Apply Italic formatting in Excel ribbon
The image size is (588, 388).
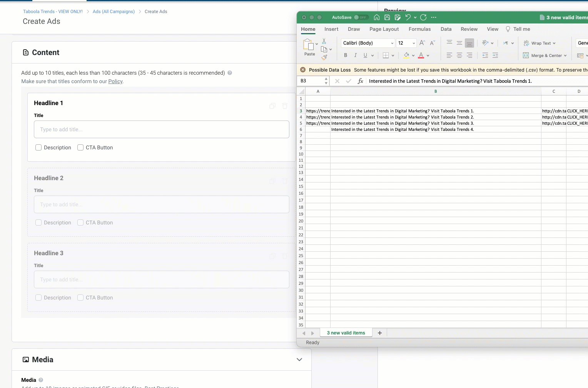tap(356, 55)
